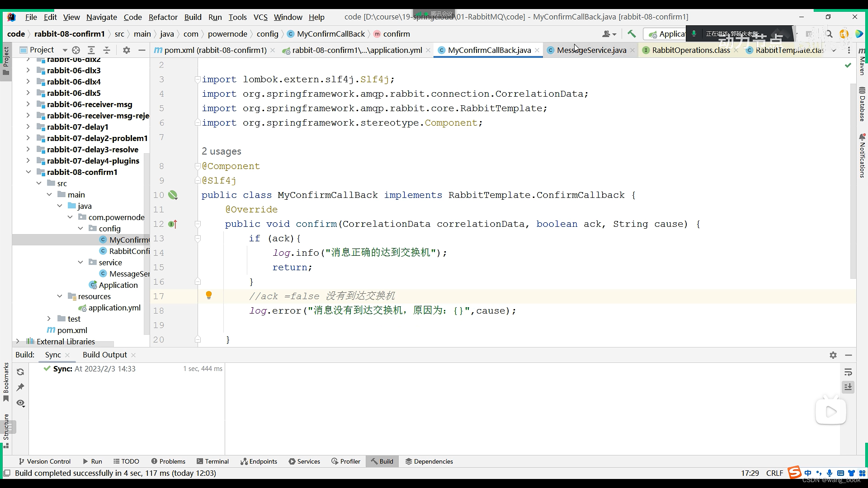The image size is (868, 488).
Task: Toggle the eye view icon in Build panel
Action: (x=20, y=403)
